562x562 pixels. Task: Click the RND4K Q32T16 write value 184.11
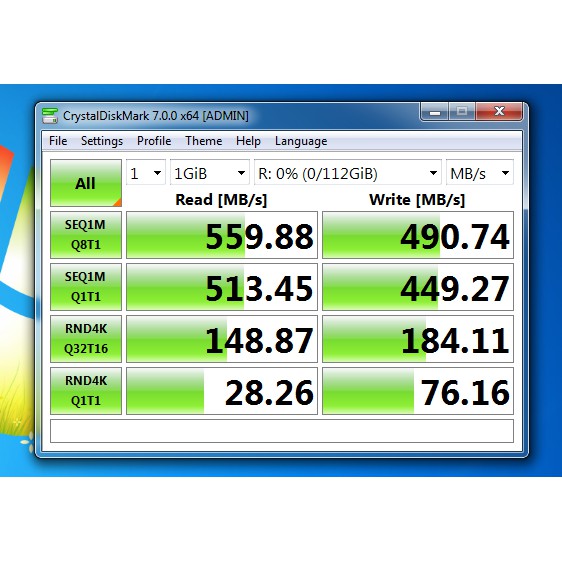[x=418, y=339]
